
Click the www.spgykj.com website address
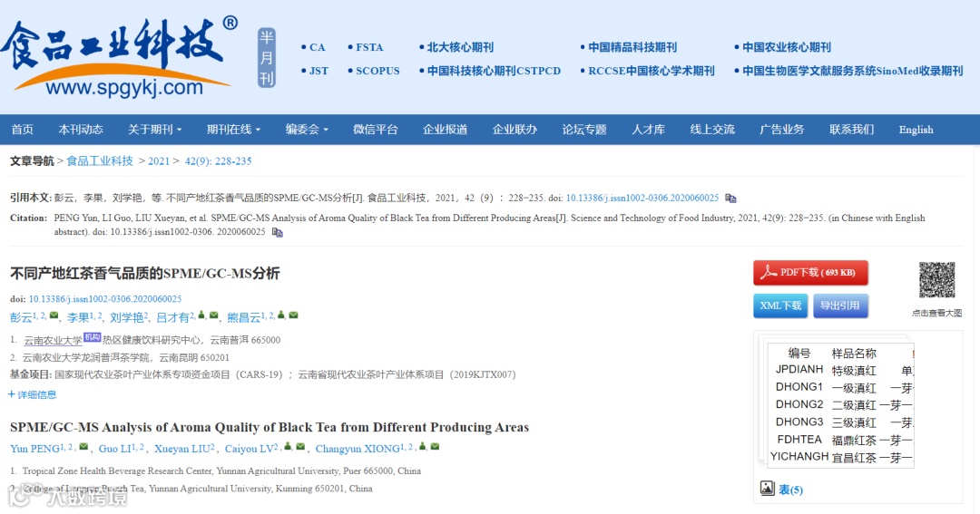pyautogui.click(x=124, y=87)
